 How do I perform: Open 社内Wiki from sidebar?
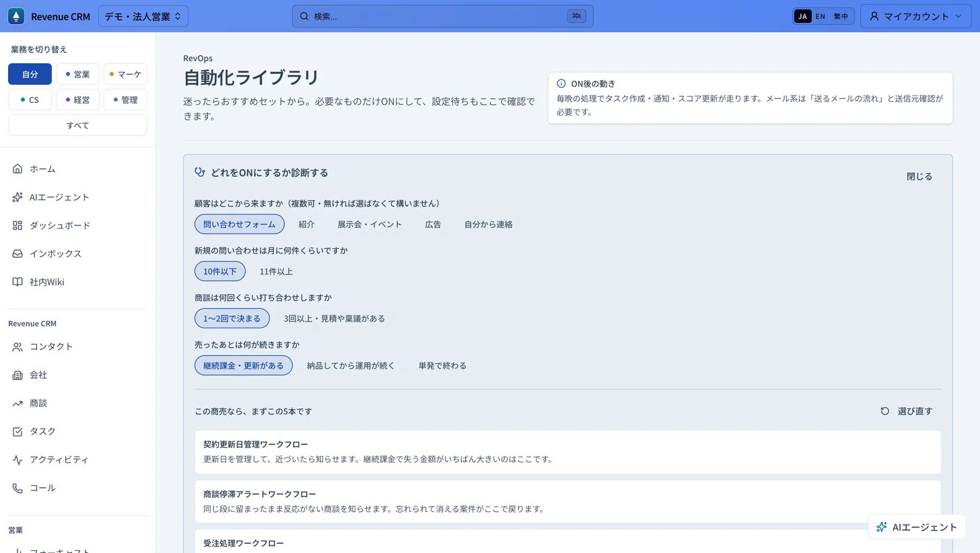click(x=77, y=282)
